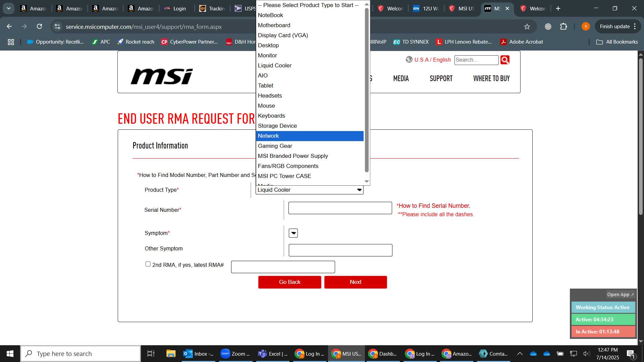The height and width of the screenshot is (362, 644).
Task: Click the Go Back button
Action: pos(290,282)
